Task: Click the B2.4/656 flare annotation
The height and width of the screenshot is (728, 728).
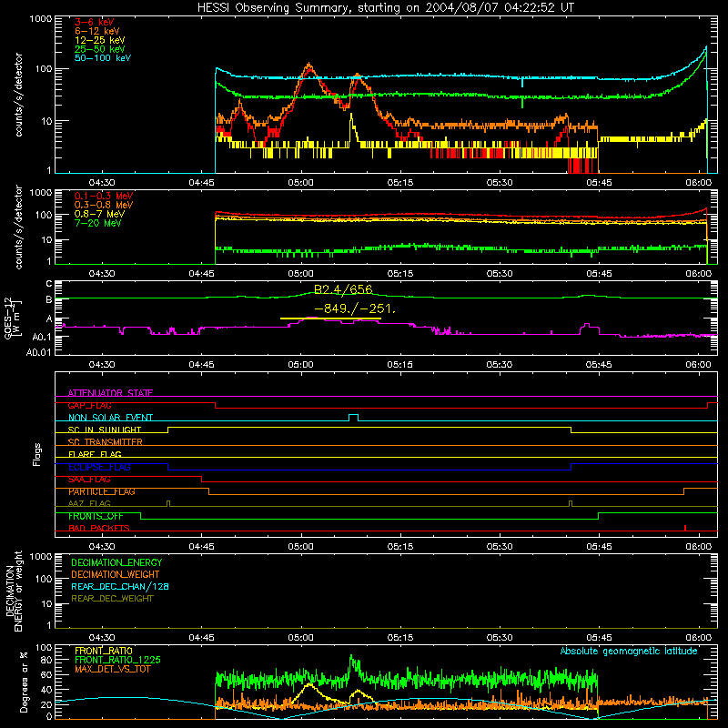Action: click(343, 289)
